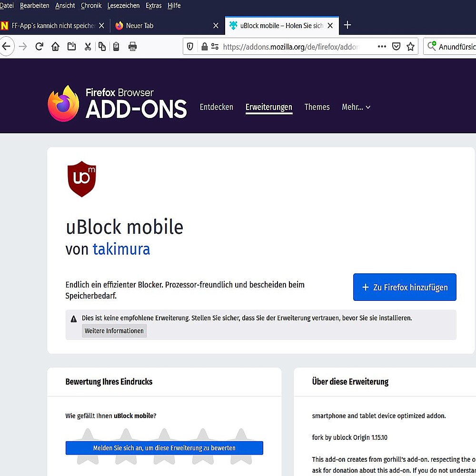Click the copy toolbar icon
The image size is (476, 476).
pos(102,47)
